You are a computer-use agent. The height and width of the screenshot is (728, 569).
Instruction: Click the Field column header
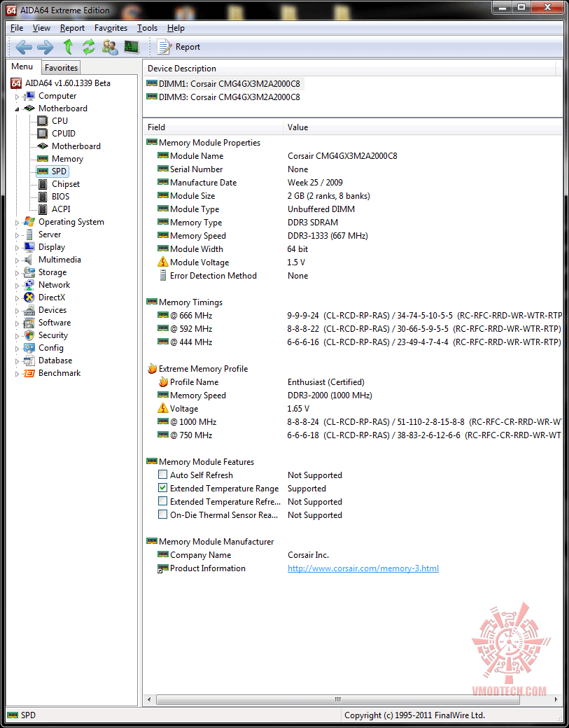[x=213, y=127]
